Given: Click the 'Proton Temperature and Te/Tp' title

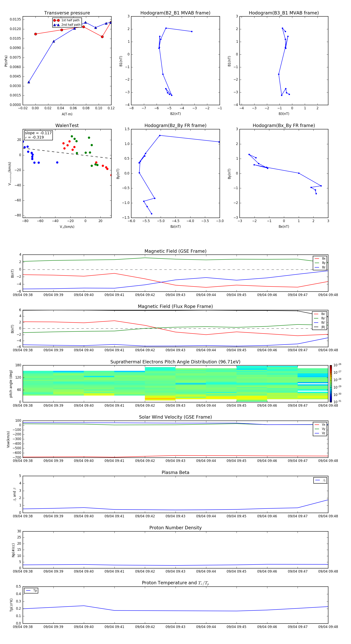Looking at the screenshot, I should pyautogui.click(x=175, y=583).
